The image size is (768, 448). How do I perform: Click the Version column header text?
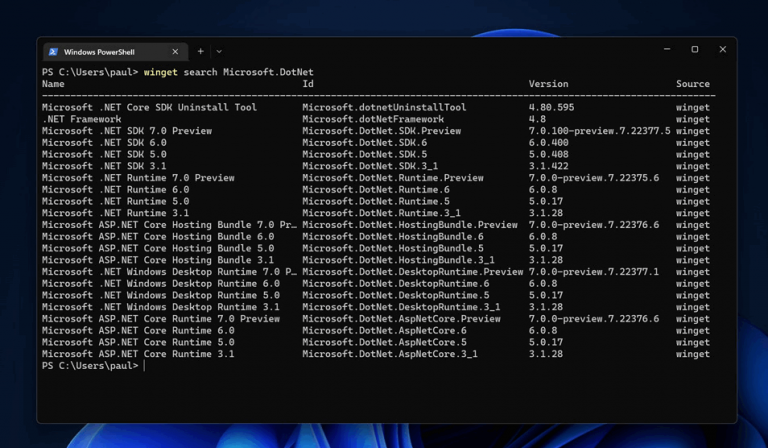[x=548, y=84]
